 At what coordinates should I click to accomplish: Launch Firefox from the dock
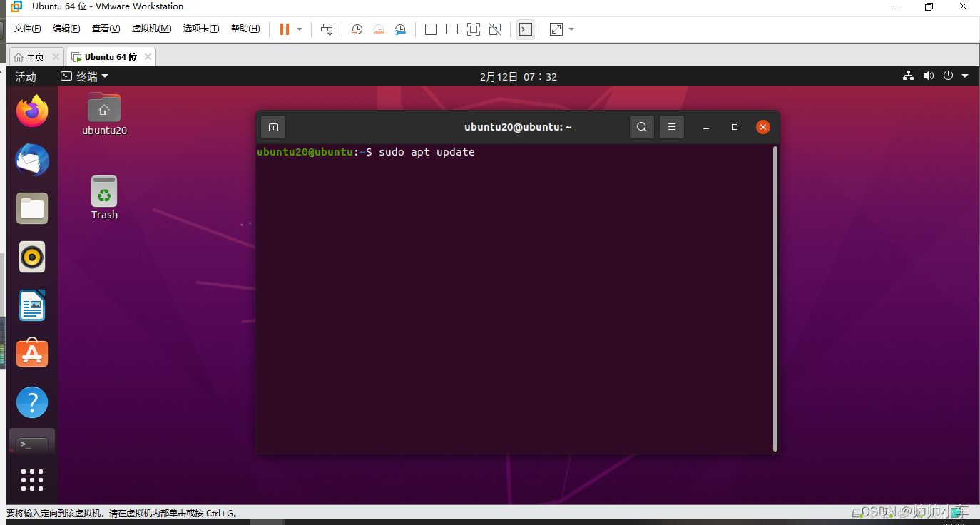[x=32, y=111]
